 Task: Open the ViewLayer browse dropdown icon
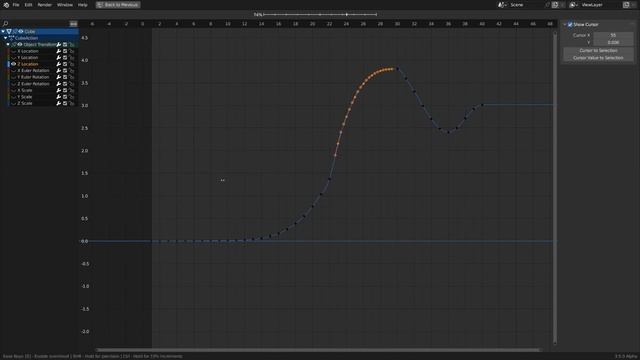(573, 5)
